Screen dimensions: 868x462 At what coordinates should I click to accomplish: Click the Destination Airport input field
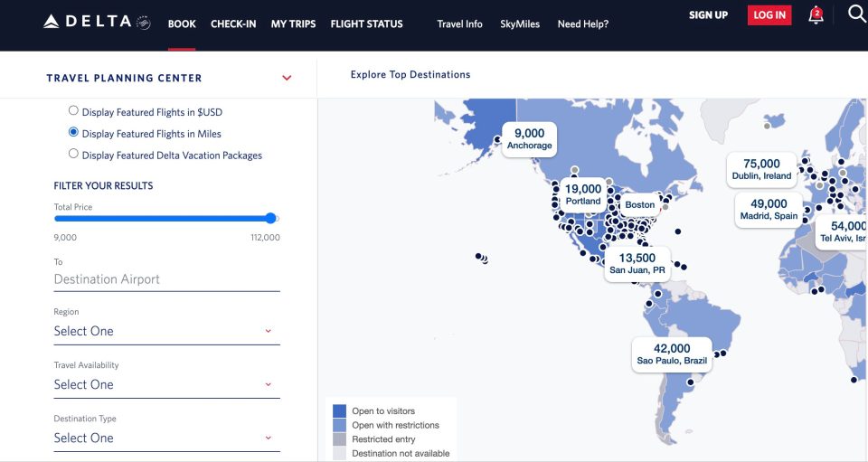166,279
